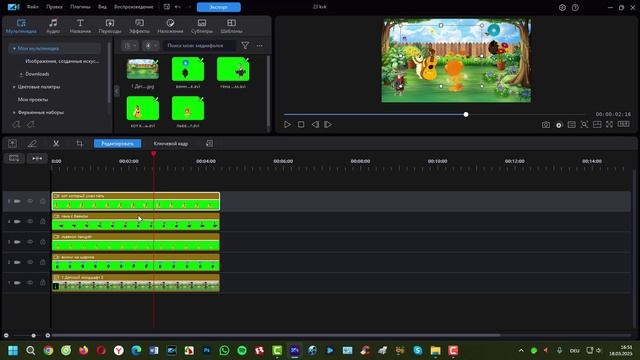This screenshot has width=640, height=360.
Task: Select the penguin with balloon avi thumbnail
Action: (x=188, y=69)
